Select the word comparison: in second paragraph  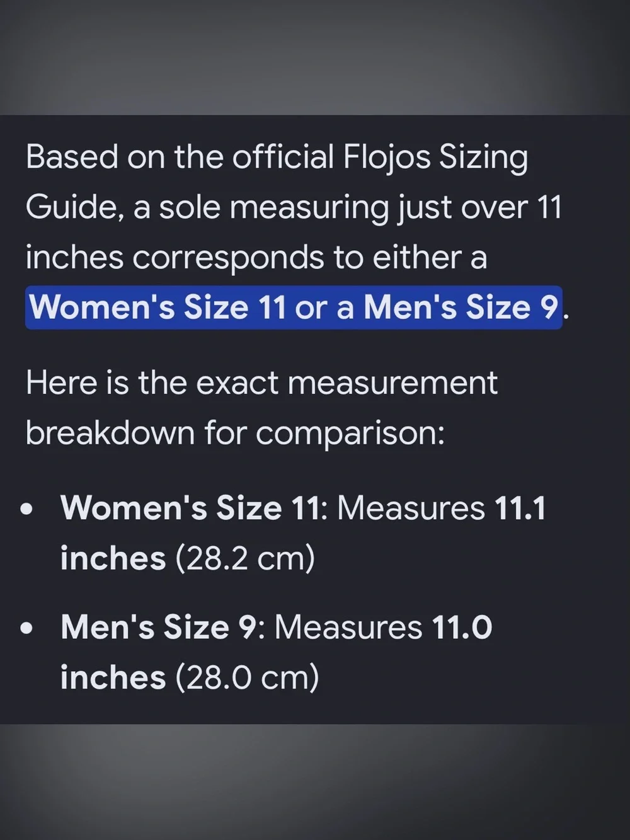point(350,434)
